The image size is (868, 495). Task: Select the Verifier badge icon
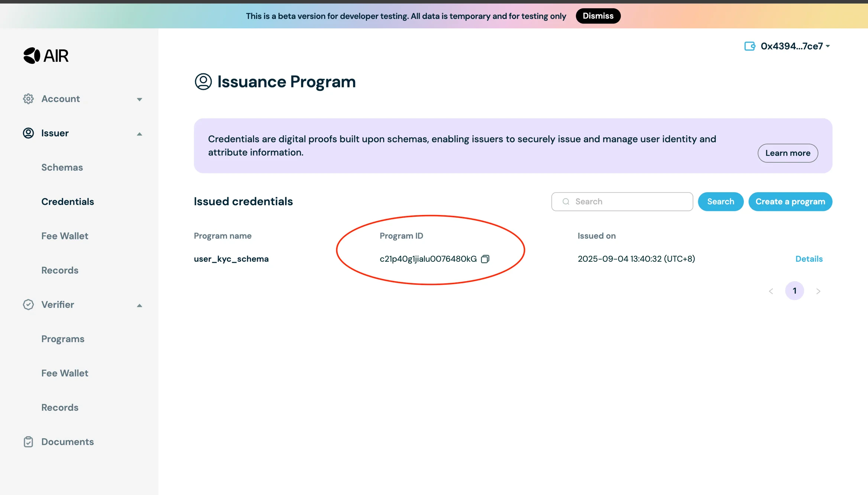(28, 305)
